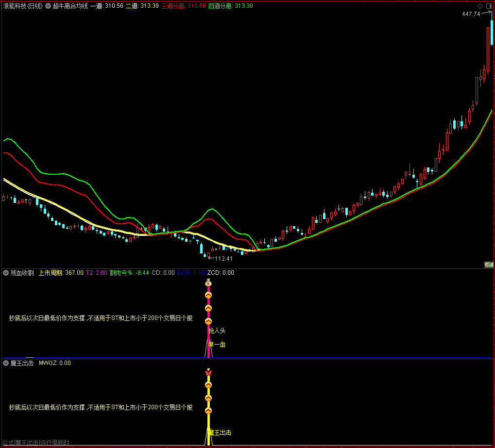This screenshot has height=448, width=495.
Task: Click the brown 移 button in the main chart corner
Action: tap(487, 265)
